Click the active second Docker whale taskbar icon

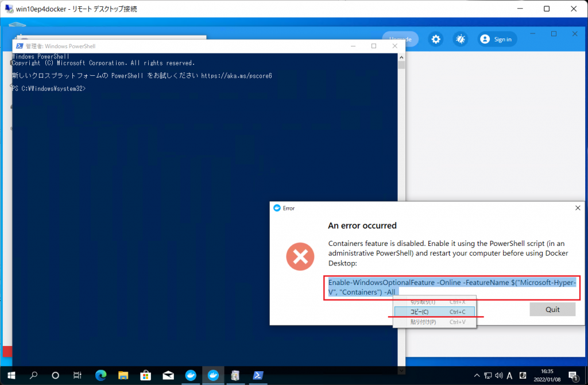(213, 375)
